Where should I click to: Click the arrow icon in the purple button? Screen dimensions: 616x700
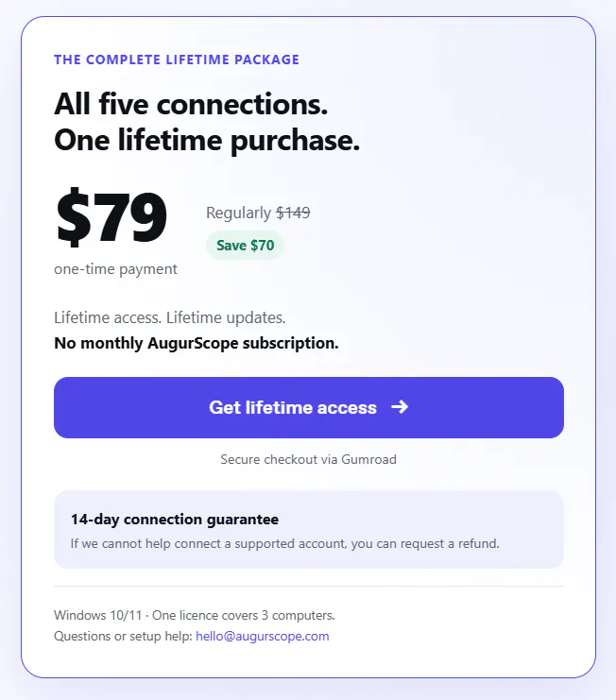(400, 407)
